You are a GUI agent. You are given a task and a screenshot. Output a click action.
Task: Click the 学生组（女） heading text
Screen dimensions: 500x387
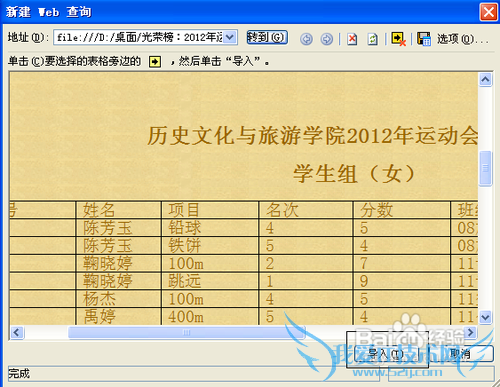point(354,174)
